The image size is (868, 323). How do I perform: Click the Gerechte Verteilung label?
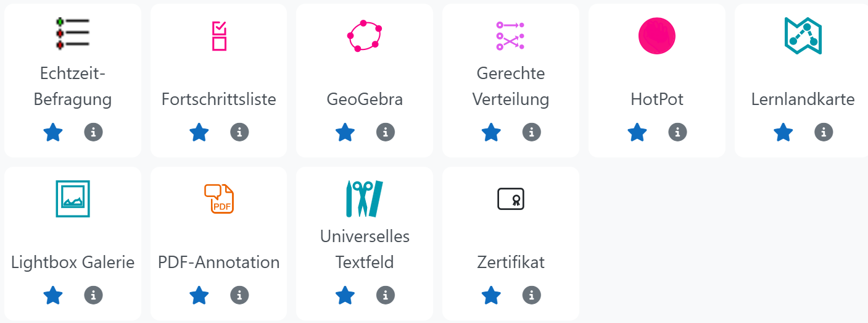[x=510, y=86]
